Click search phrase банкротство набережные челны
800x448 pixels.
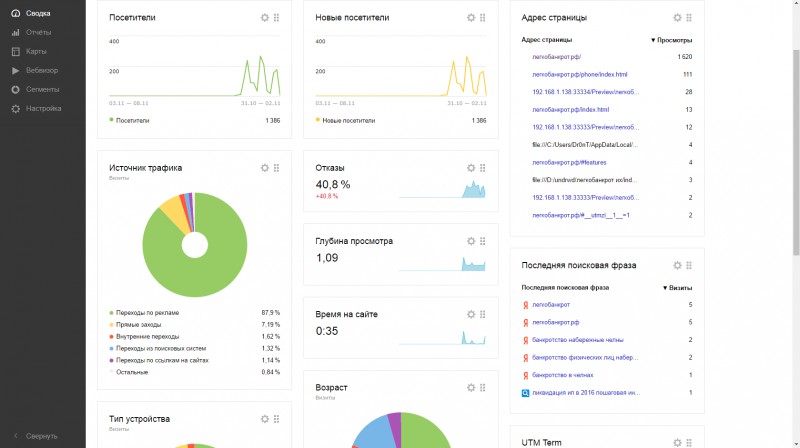tap(578, 340)
